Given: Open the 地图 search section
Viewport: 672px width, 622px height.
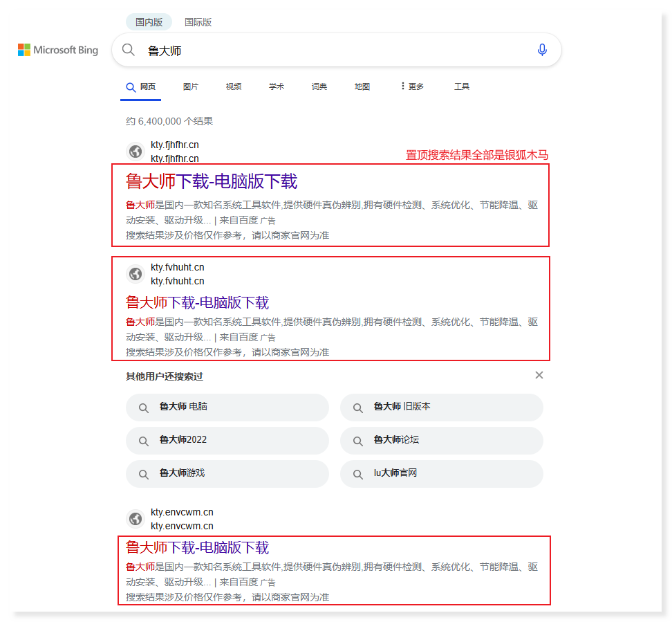Looking at the screenshot, I should coord(362,86).
